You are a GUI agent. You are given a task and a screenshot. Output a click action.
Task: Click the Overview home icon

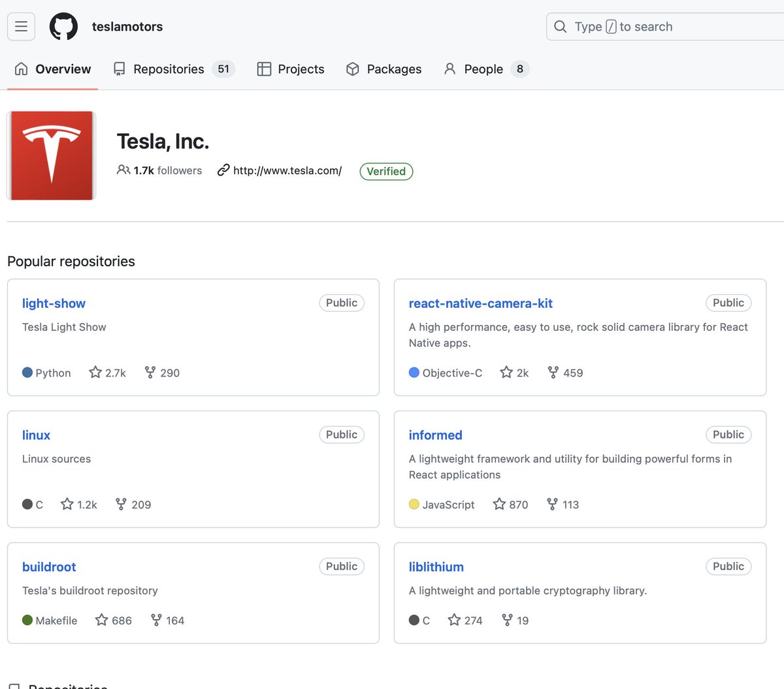pyautogui.click(x=21, y=69)
